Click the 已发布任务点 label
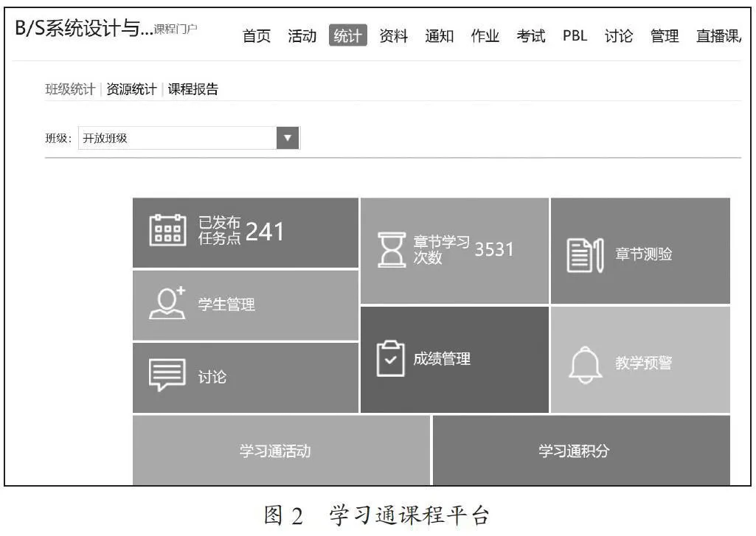 [x=219, y=231]
